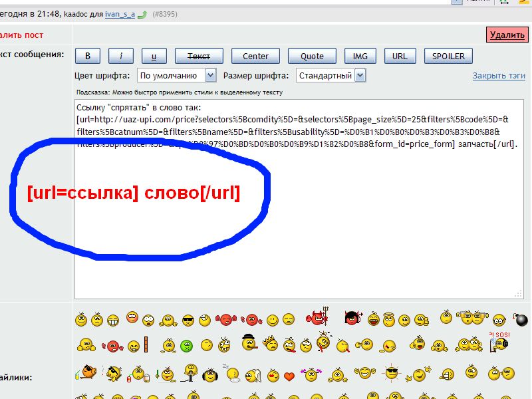Toggle underline formatting with u button

[x=154, y=57]
